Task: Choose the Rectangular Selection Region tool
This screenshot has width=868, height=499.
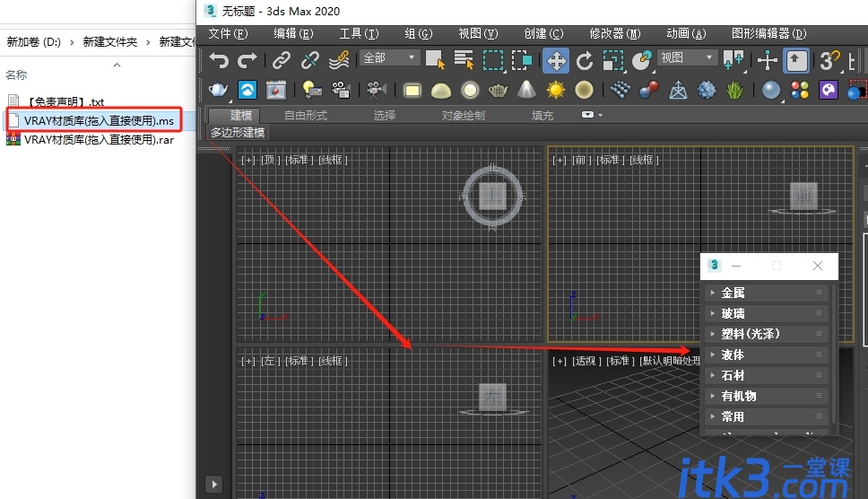Action: point(492,60)
